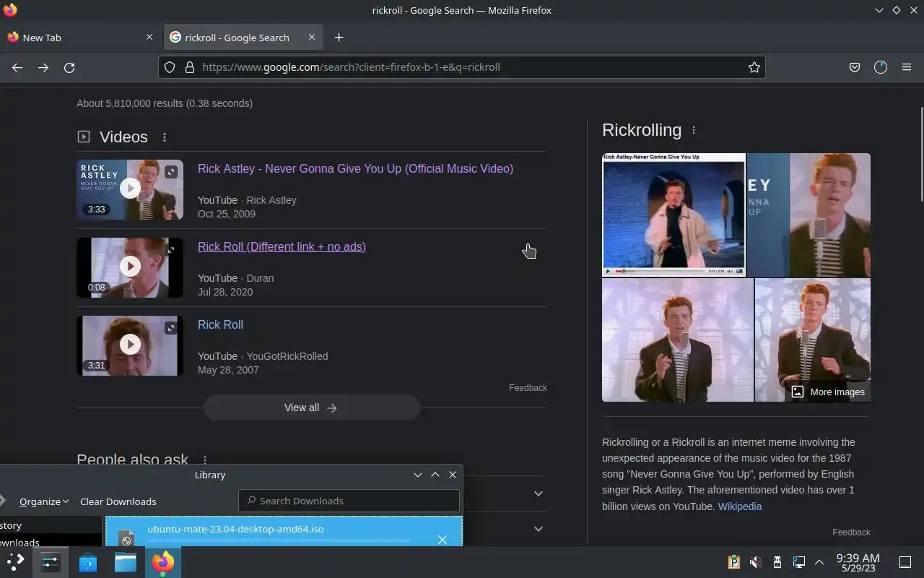The width and height of the screenshot is (924, 578).
Task: Open the Organize dropdown in Library window
Action: tap(44, 501)
